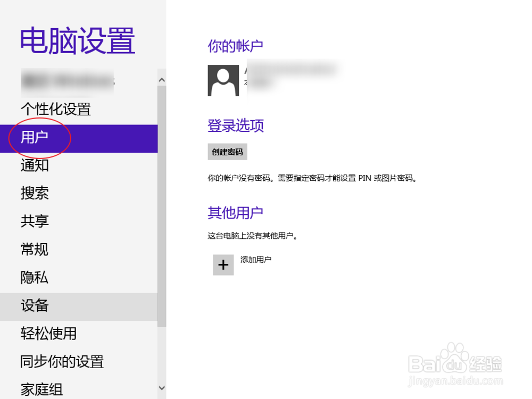Screen dimensions: 532x399
Task: Click the sidebar vertical scrollbar thumb
Action: coord(162,206)
